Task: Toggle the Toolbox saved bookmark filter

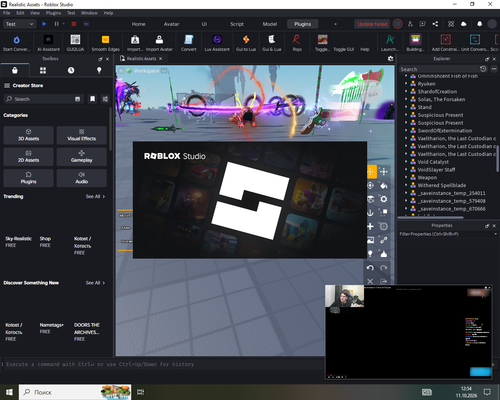Action: pyautogui.click(x=92, y=99)
